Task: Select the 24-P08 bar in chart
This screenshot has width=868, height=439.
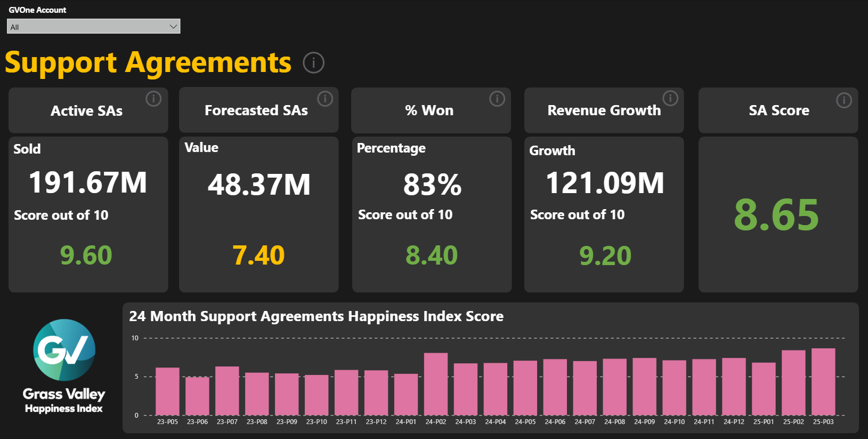Action: tap(615, 387)
